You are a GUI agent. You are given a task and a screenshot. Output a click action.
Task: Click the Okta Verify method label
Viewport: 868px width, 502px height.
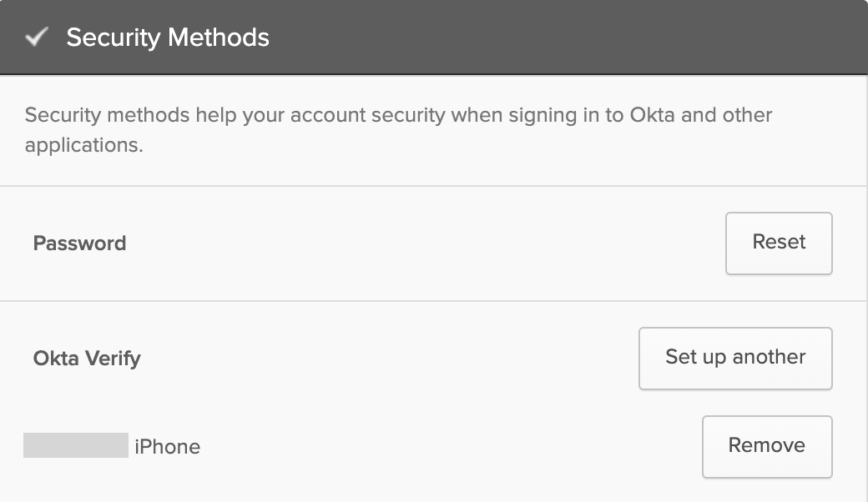click(87, 359)
